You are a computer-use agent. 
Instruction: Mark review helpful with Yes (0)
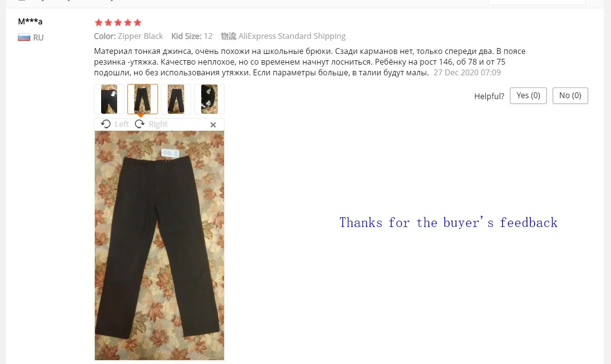tap(528, 96)
